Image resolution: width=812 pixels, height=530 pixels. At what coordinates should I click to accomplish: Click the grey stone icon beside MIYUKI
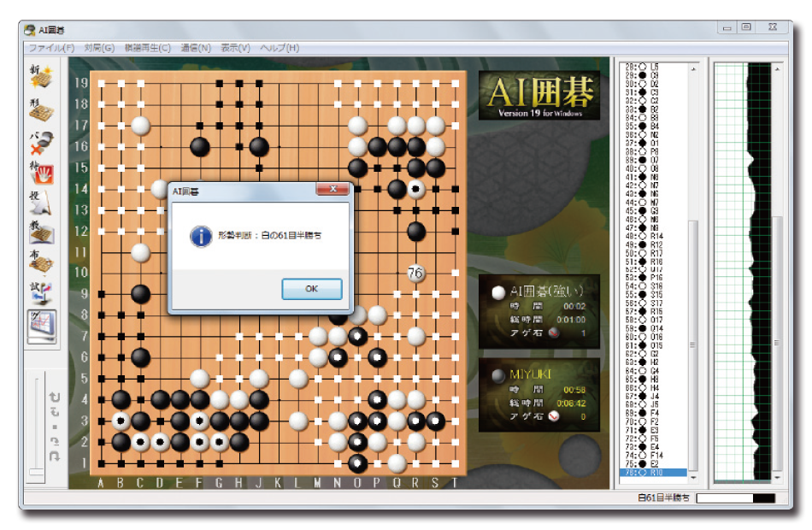(498, 375)
